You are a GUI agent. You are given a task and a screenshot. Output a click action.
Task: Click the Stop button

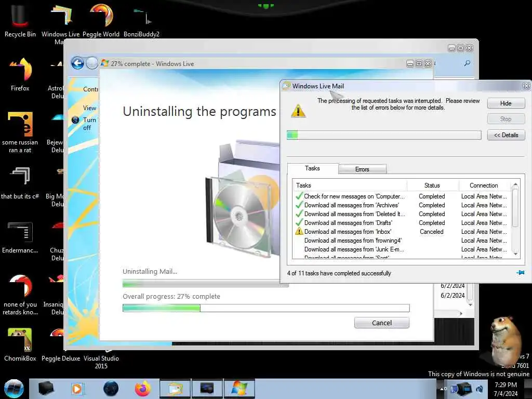click(506, 119)
